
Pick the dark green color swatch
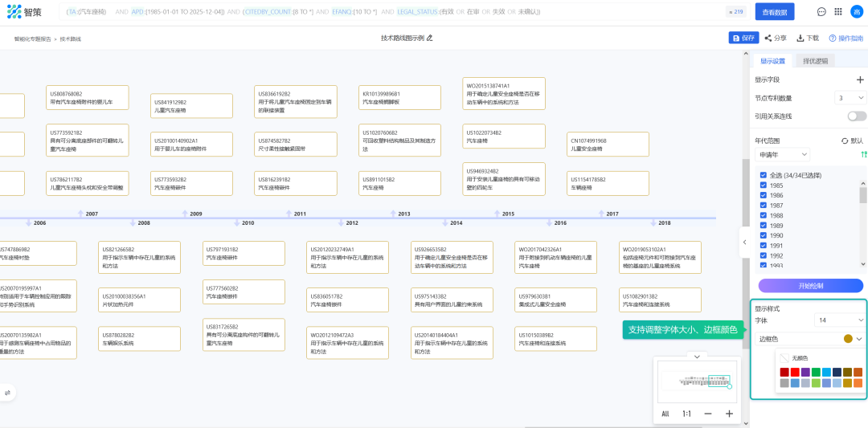point(816,372)
